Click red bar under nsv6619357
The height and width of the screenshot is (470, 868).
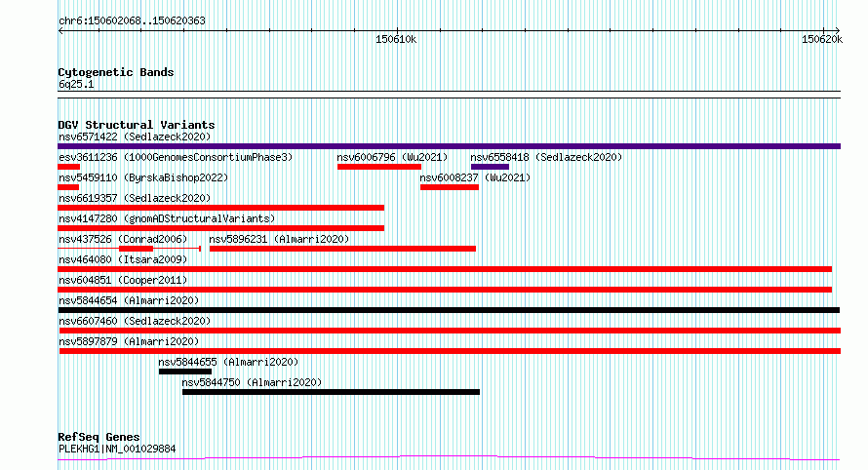[x=220, y=208]
